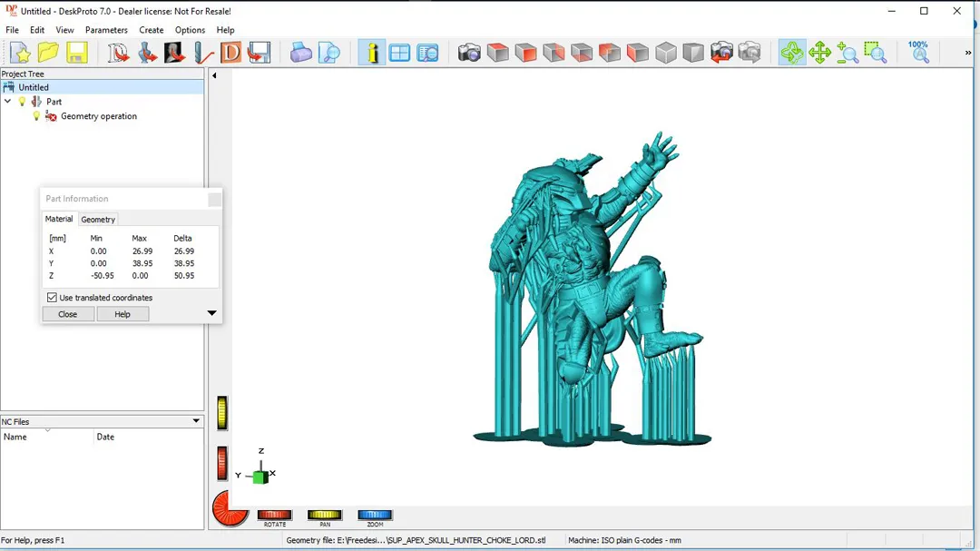Select the cube view with red top face

tap(497, 53)
